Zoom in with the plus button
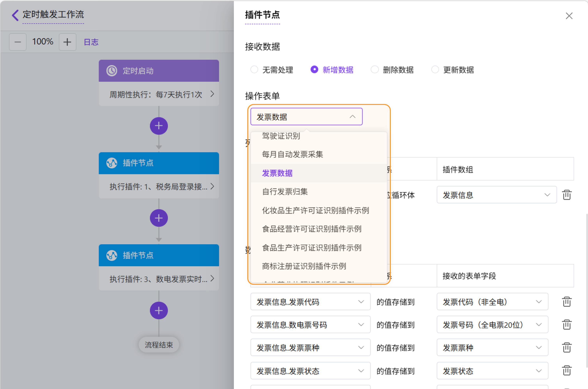588x389 pixels. pyautogui.click(x=67, y=42)
